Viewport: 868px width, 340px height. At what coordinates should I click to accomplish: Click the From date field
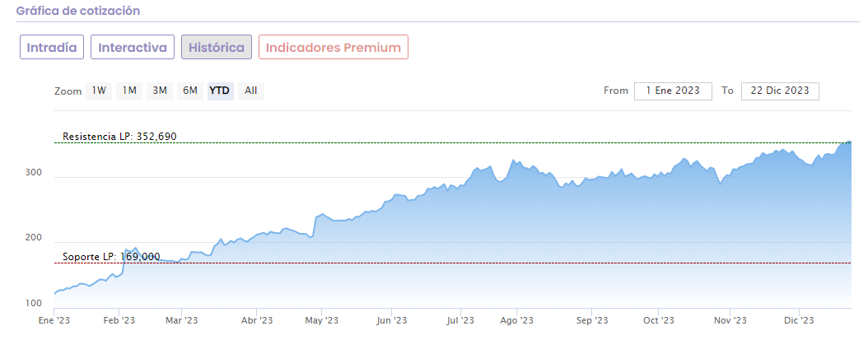coord(673,91)
